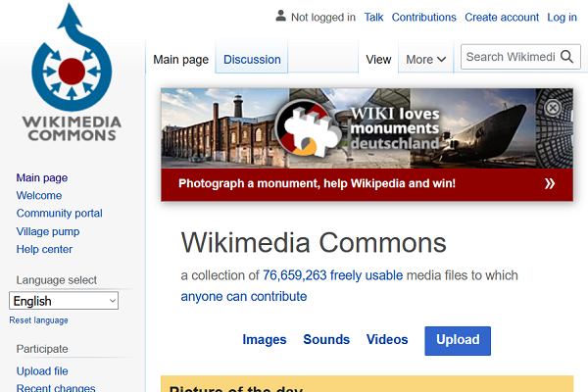Image resolution: width=588 pixels, height=392 pixels.
Task: Click the banner's double-arrow icon
Action: pos(550,183)
